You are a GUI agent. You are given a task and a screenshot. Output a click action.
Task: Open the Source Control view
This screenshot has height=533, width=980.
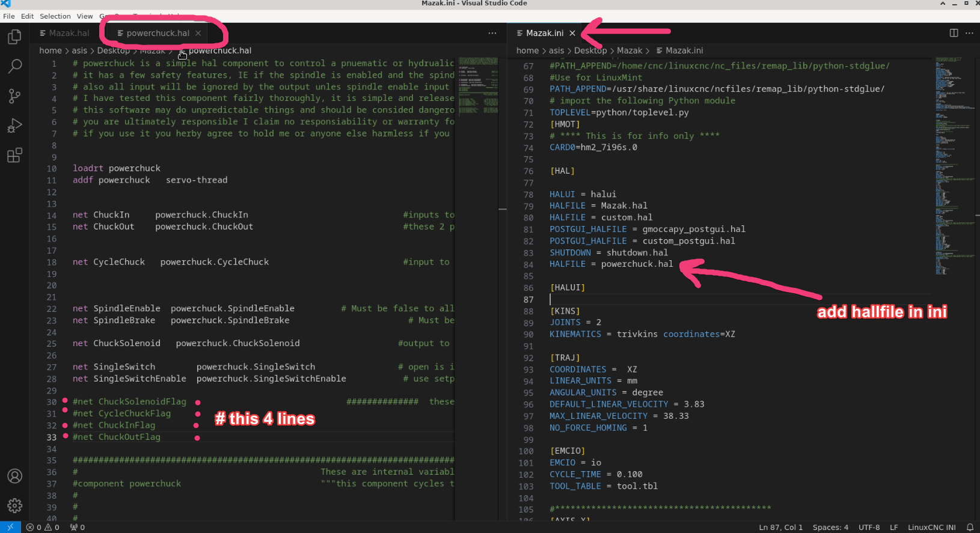(14, 96)
